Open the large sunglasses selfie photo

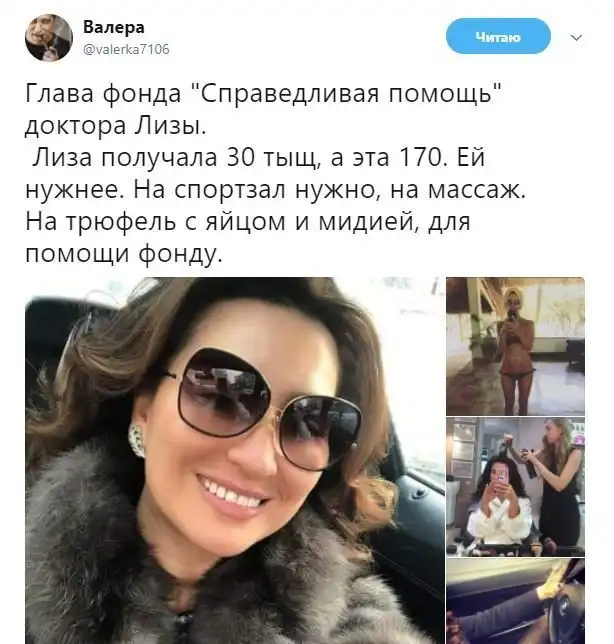click(x=235, y=460)
